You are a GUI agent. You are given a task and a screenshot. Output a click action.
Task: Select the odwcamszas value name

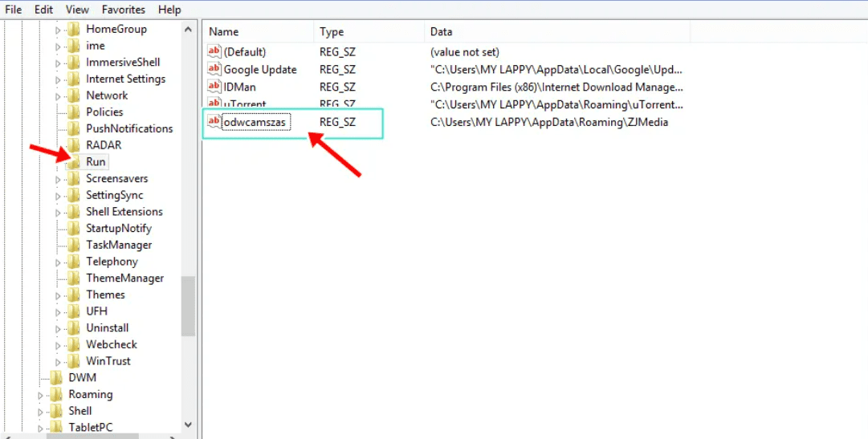(256, 122)
